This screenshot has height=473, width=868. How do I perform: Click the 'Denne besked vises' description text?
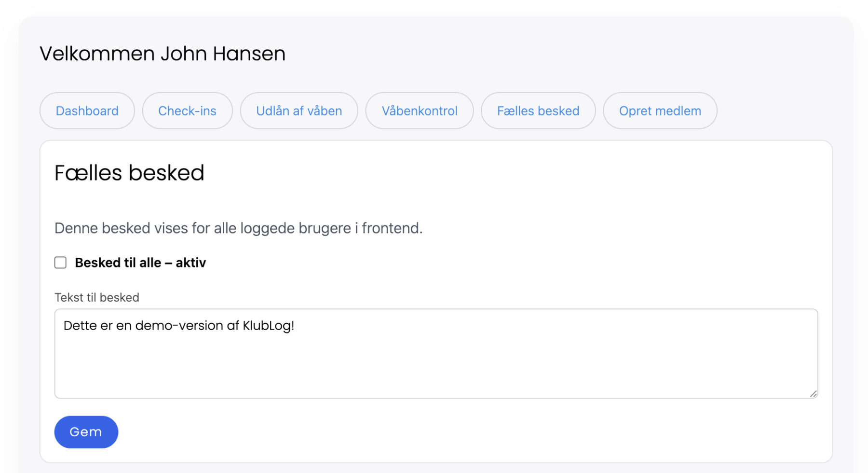[x=238, y=228]
